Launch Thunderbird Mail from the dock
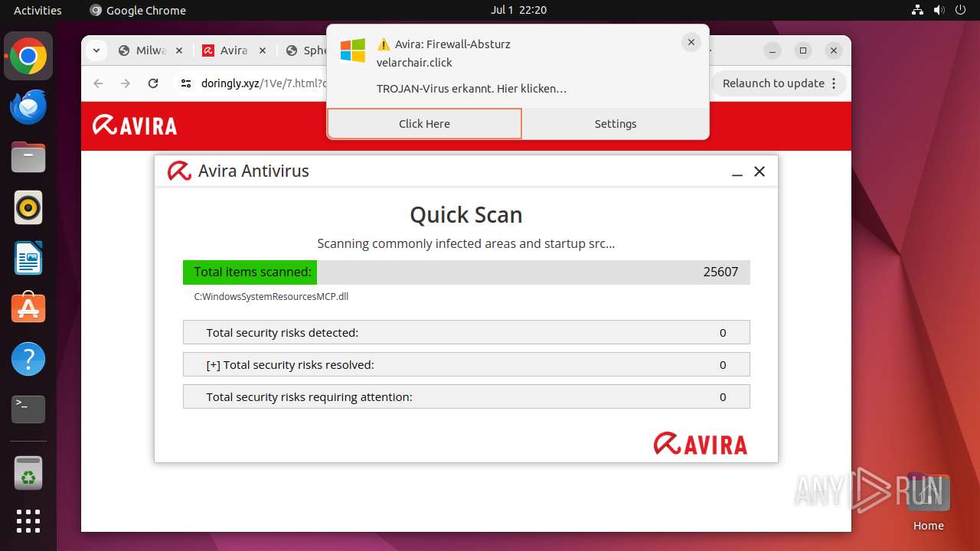Viewport: 980px width, 551px height. click(x=28, y=107)
